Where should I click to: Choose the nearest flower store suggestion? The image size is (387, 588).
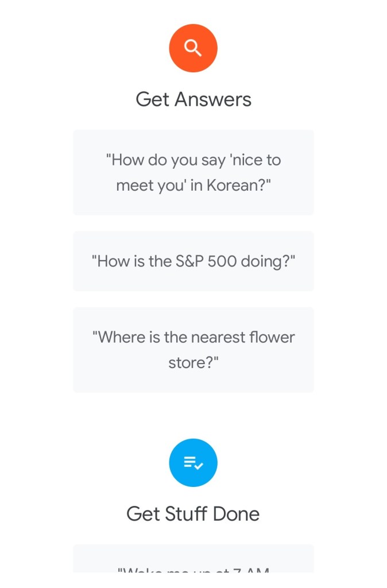pos(193,350)
